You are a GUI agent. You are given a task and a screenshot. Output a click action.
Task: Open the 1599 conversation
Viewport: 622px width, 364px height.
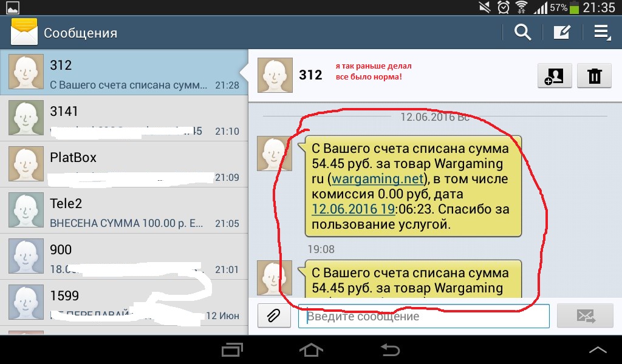coord(124,303)
